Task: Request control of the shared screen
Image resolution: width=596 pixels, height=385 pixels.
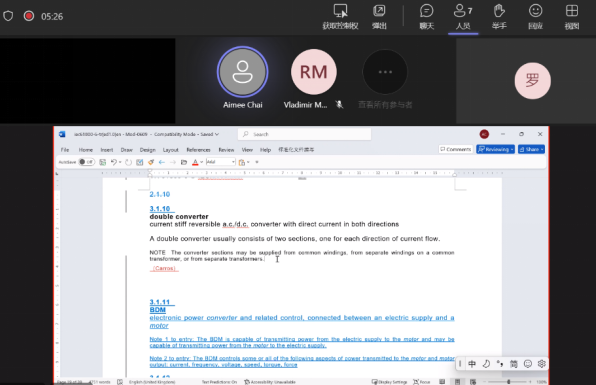Action: tap(340, 16)
